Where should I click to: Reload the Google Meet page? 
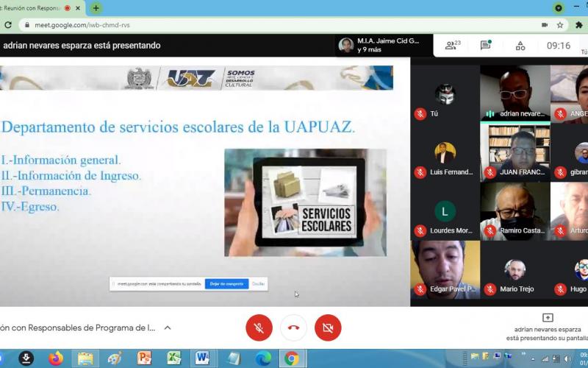point(8,25)
